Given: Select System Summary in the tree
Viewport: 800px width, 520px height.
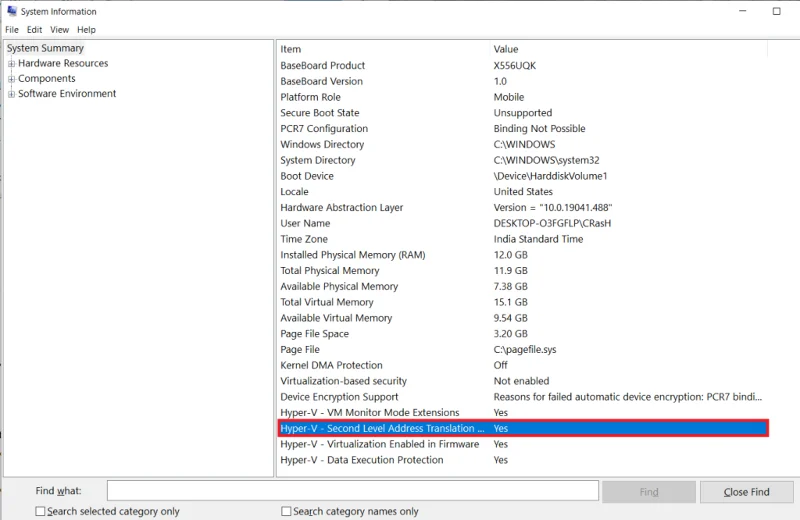Looking at the screenshot, I should click(45, 48).
